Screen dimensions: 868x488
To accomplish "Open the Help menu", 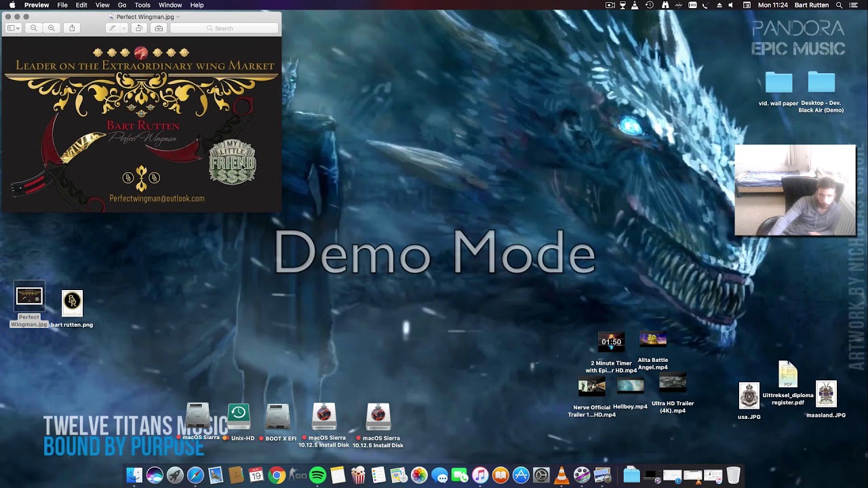I will (197, 5).
